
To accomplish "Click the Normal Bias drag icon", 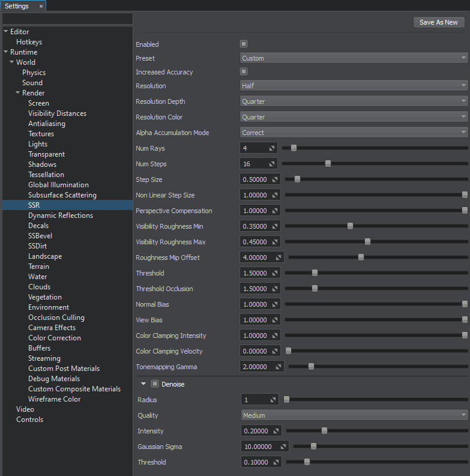I will point(275,304).
